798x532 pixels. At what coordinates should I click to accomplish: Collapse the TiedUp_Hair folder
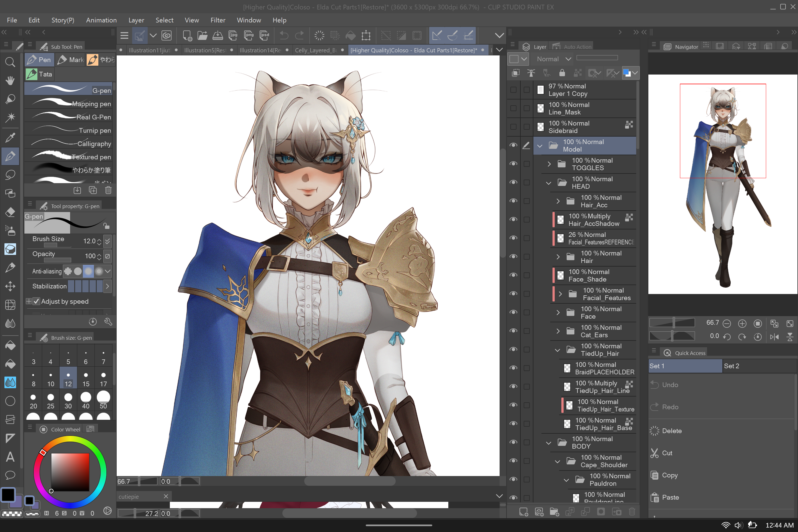(557, 350)
